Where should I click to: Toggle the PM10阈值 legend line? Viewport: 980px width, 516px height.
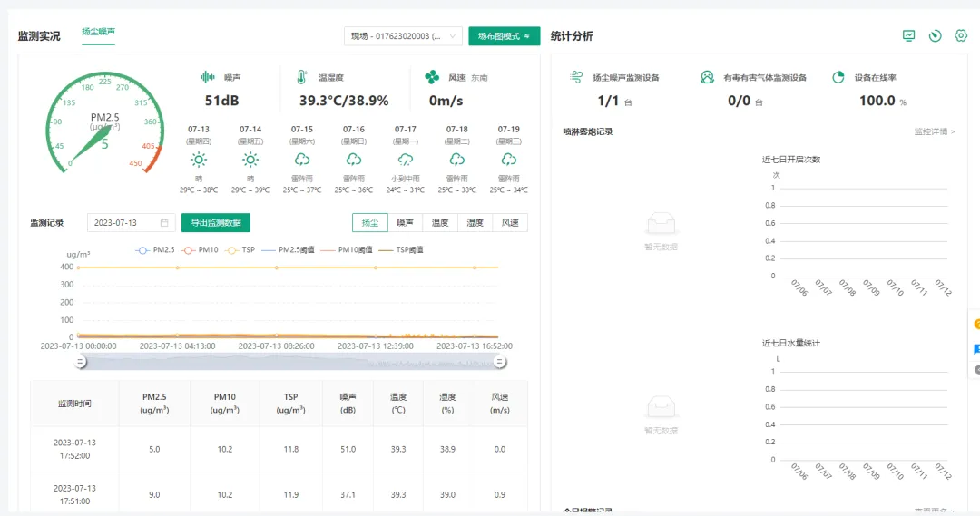click(347, 250)
